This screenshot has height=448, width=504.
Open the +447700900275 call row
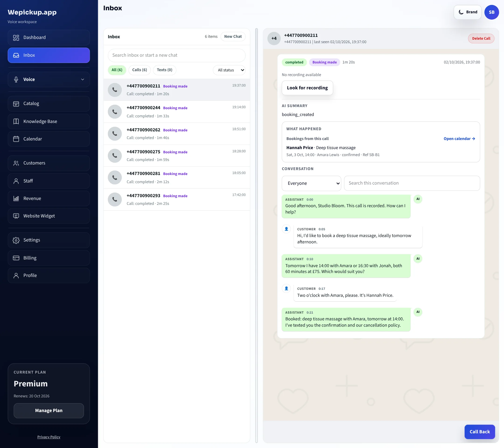coord(177,156)
